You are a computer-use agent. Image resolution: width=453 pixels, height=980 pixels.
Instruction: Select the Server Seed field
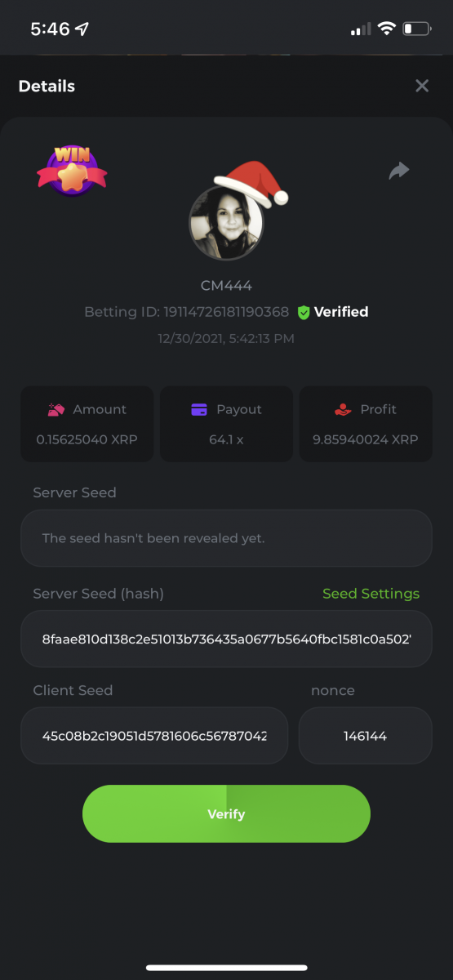pyautogui.click(x=226, y=538)
